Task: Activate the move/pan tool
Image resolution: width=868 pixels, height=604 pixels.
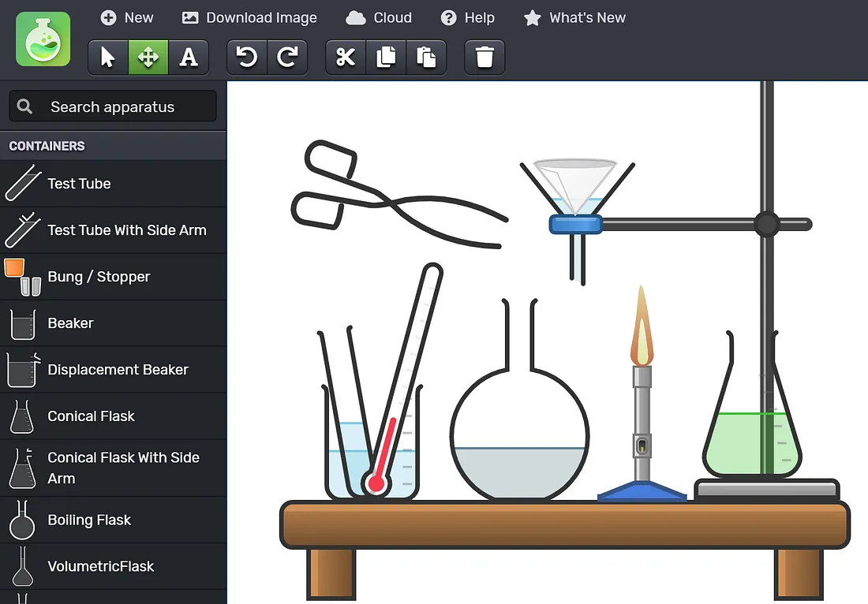Action: [x=148, y=57]
